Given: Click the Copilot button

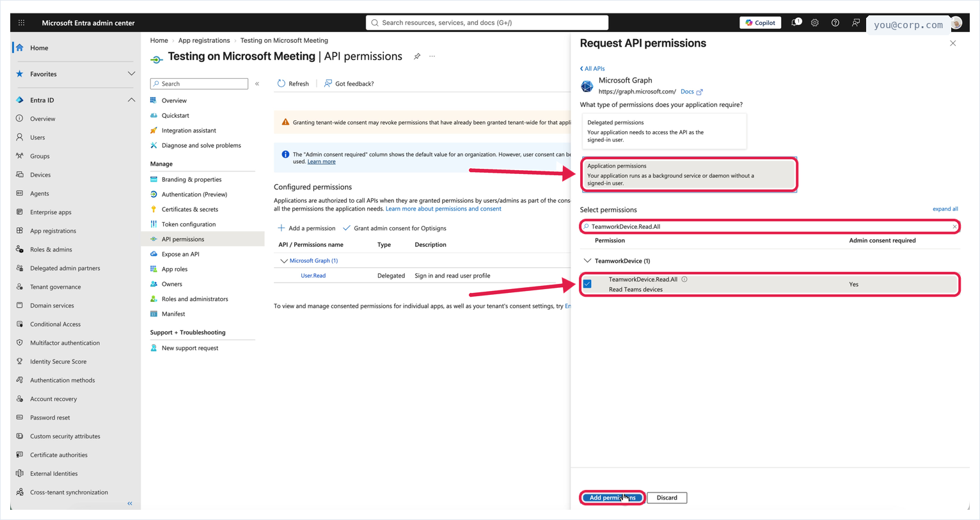Looking at the screenshot, I should click(761, 22).
